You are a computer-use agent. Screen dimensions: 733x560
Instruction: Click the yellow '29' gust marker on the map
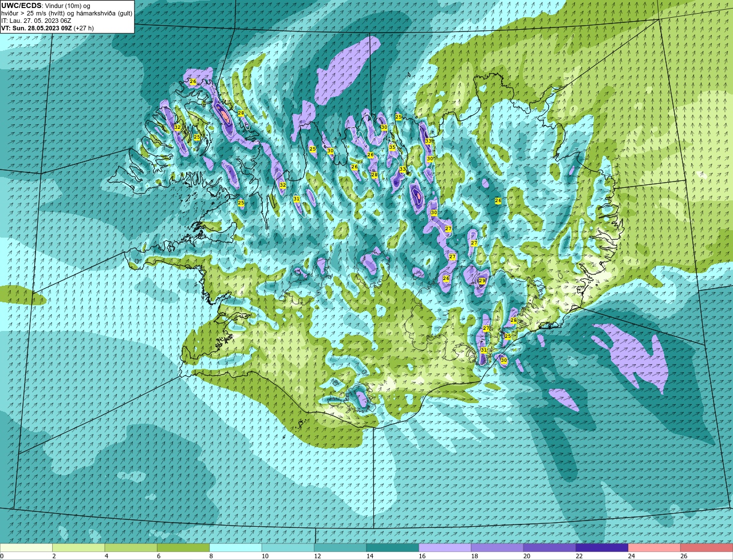(x=482, y=281)
